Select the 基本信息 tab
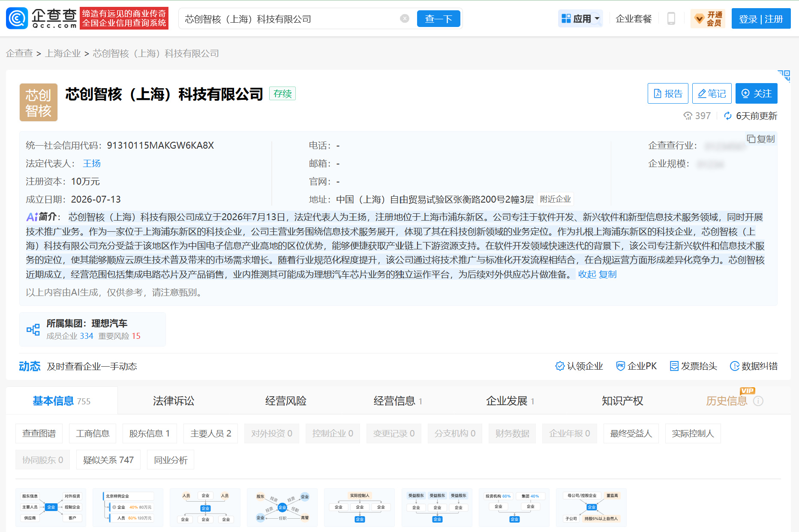799x532 pixels. point(62,400)
